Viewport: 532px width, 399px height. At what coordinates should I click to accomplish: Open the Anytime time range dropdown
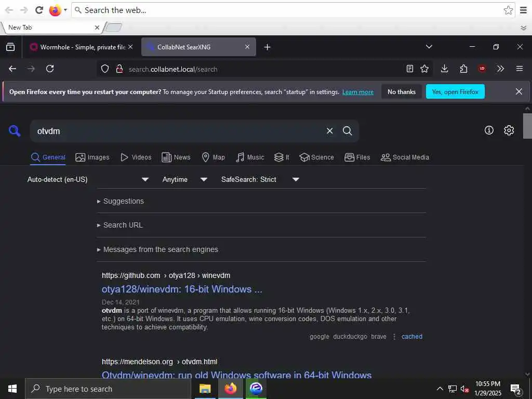coord(185,179)
